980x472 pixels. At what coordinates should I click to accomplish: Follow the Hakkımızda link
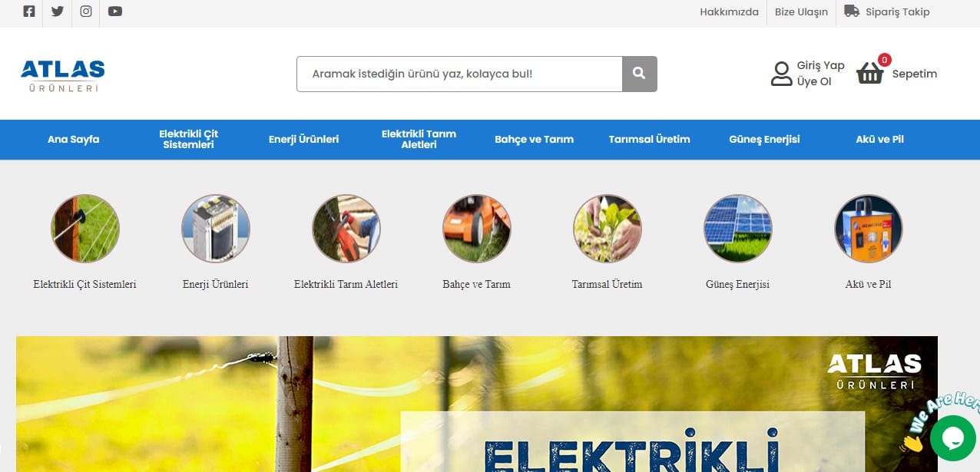pyautogui.click(x=729, y=12)
